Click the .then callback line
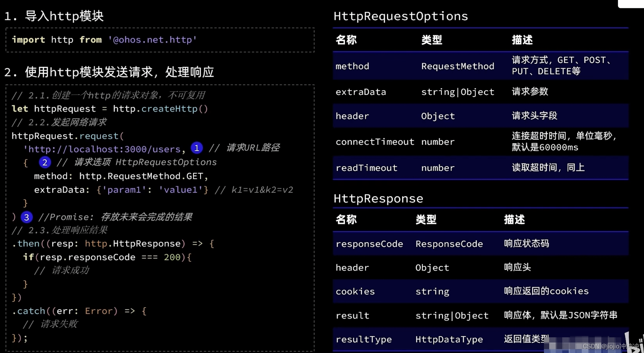The height and width of the screenshot is (353, 644). tap(112, 244)
